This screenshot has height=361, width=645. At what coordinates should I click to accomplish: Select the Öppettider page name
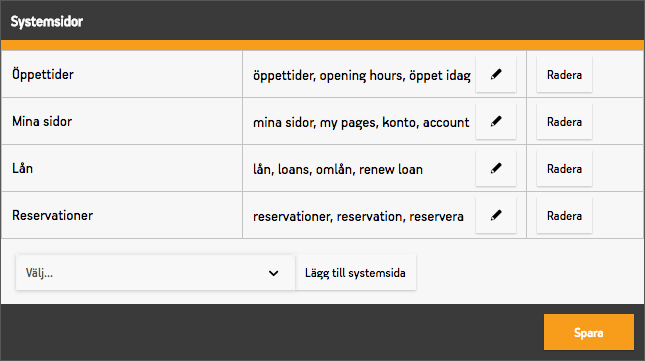(x=43, y=74)
